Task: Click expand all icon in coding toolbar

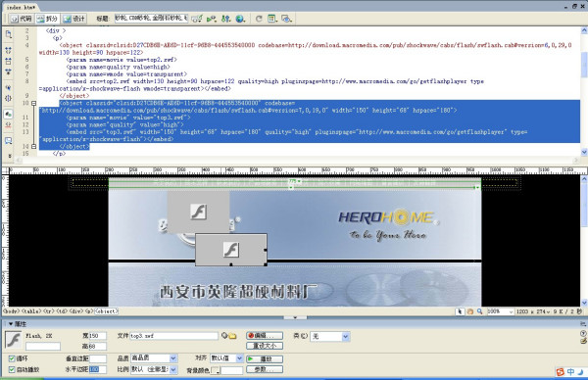Action: tap(8, 71)
